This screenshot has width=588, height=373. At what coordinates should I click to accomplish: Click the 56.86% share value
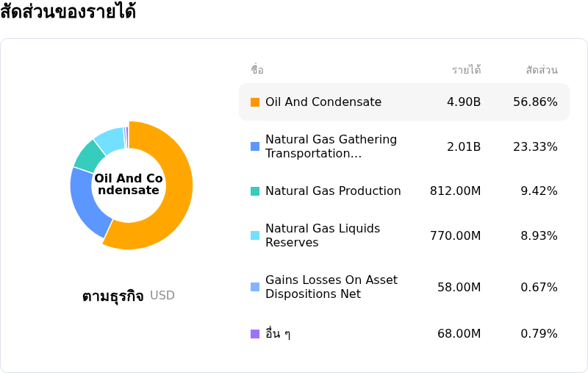pyautogui.click(x=535, y=102)
